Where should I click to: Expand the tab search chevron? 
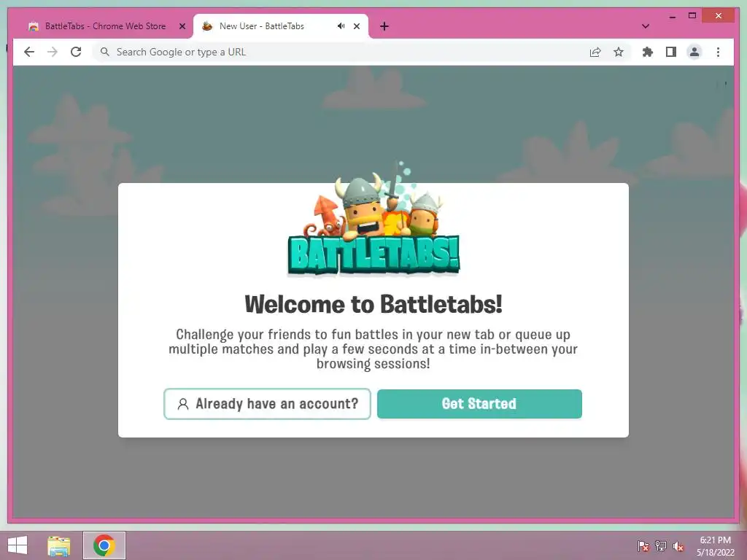[x=646, y=26]
